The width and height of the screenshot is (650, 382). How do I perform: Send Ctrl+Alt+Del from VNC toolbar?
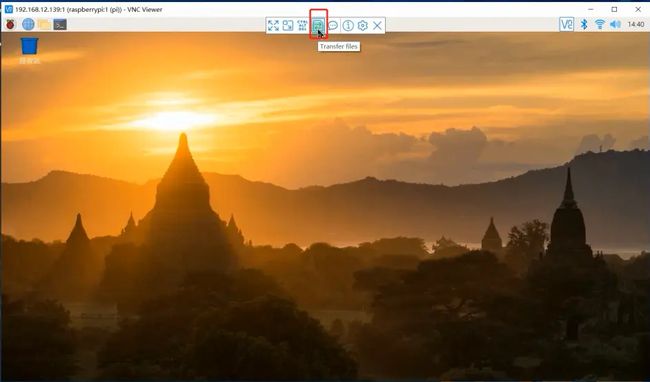click(303, 25)
